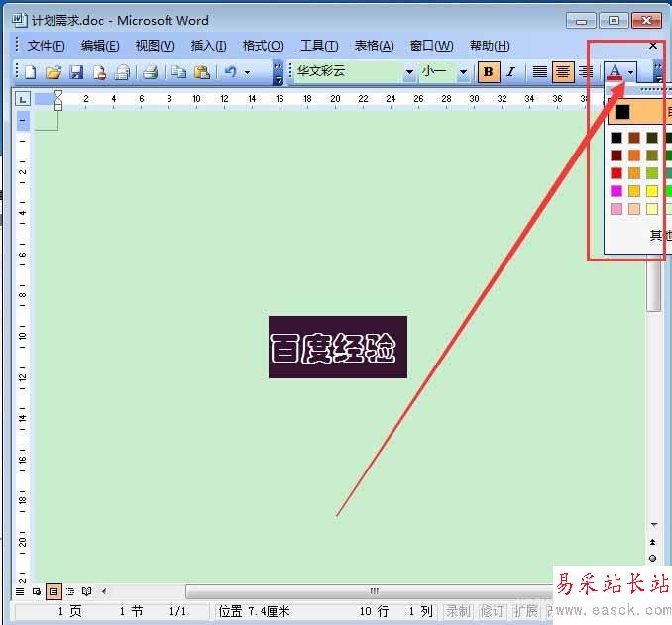Click horizontal scrollbar left arrow
672x625 pixels.
pos(104,591)
